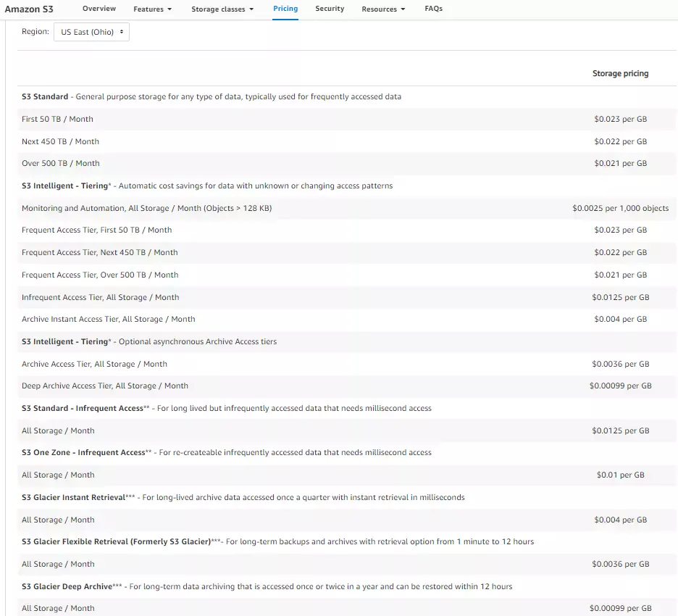Select the Region dropdown showing US East (Ohio)

coord(91,33)
